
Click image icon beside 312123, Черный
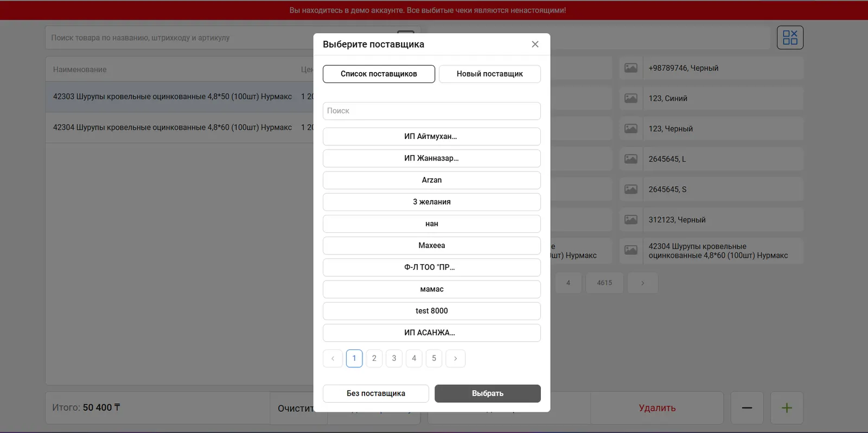click(631, 220)
